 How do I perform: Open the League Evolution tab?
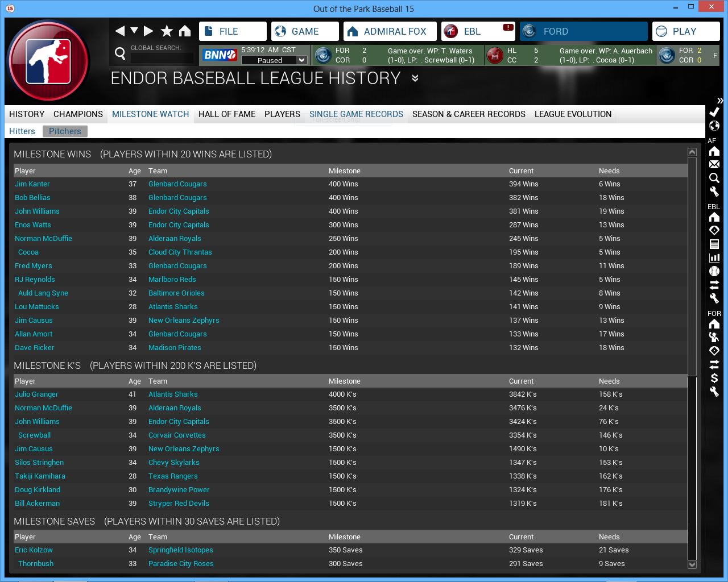click(x=573, y=114)
